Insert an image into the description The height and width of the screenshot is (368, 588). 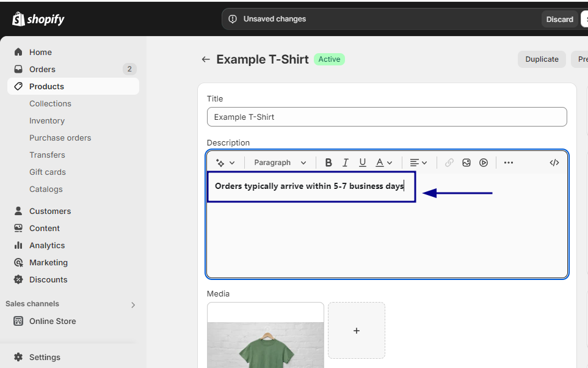(x=466, y=162)
